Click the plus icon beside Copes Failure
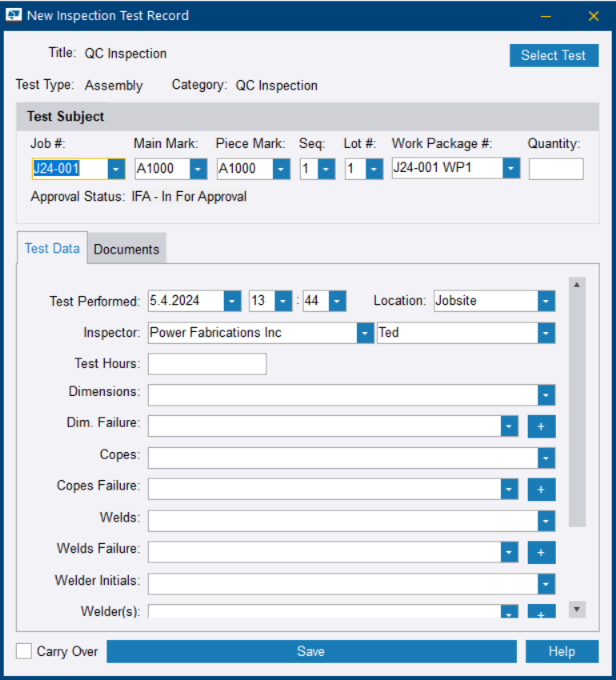Image resolution: width=616 pixels, height=680 pixels. pyautogui.click(x=541, y=489)
